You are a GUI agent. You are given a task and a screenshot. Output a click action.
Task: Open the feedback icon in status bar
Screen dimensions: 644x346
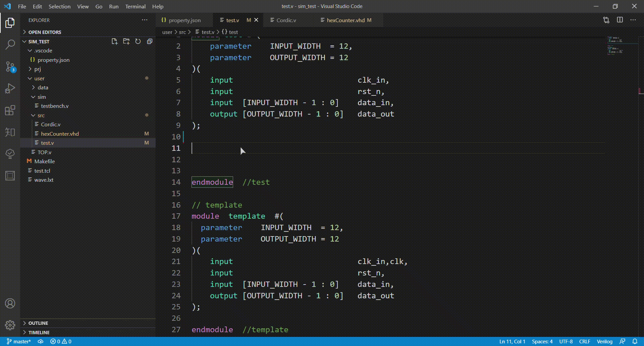pyautogui.click(x=622, y=341)
